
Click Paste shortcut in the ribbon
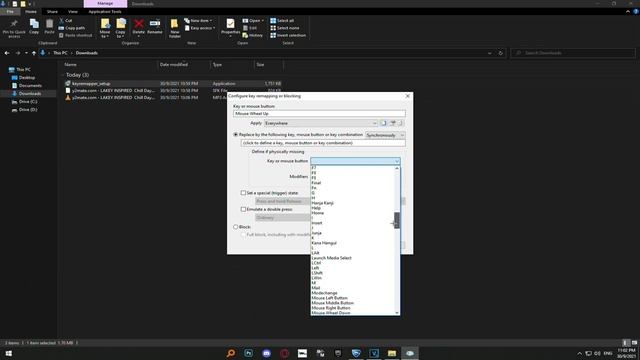76,36
